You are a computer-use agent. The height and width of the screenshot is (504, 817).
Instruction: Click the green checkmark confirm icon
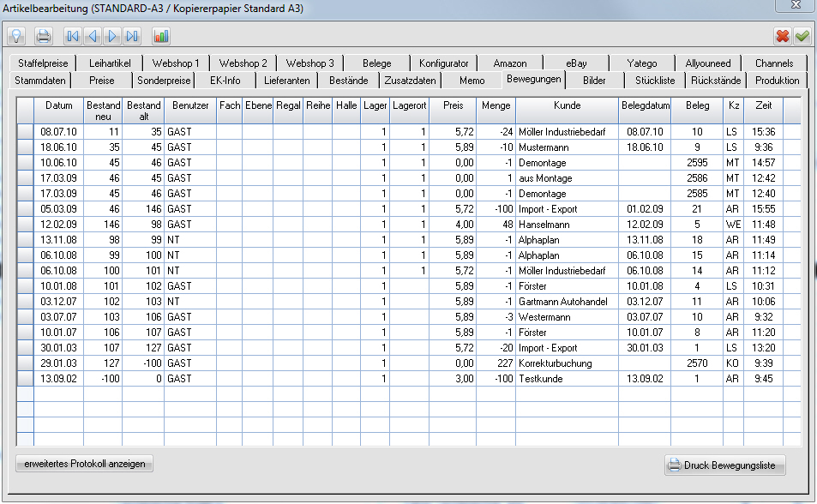click(802, 36)
